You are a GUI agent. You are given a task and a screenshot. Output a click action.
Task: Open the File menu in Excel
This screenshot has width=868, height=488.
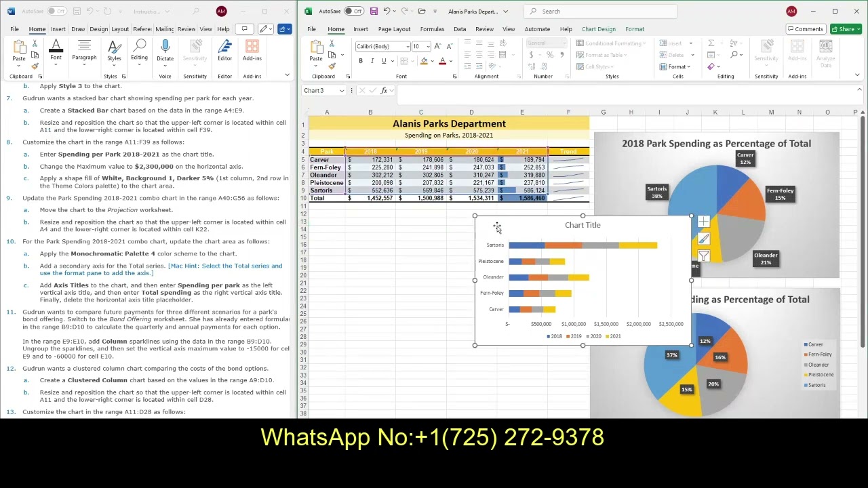click(x=311, y=29)
